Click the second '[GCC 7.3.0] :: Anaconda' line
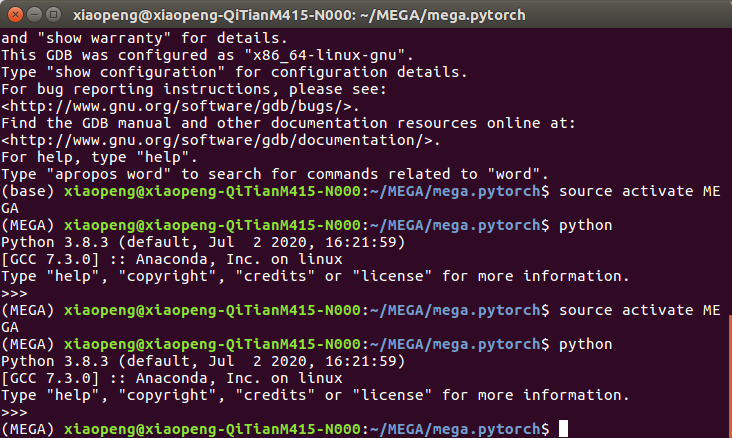The image size is (732, 438). (x=171, y=379)
